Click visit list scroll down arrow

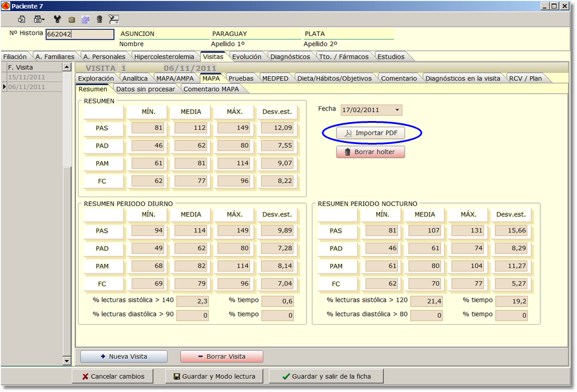(67, 361)
